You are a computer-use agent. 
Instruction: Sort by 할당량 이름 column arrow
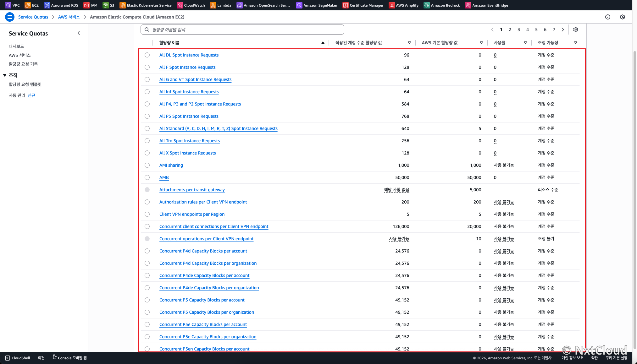click(x=323, y=43)
